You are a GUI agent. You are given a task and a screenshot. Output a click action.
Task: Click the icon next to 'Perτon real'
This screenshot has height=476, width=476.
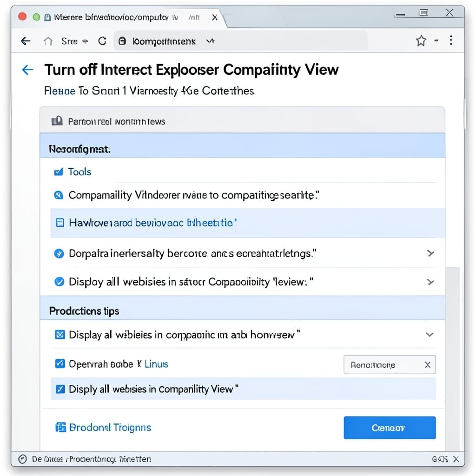(57, 121)
